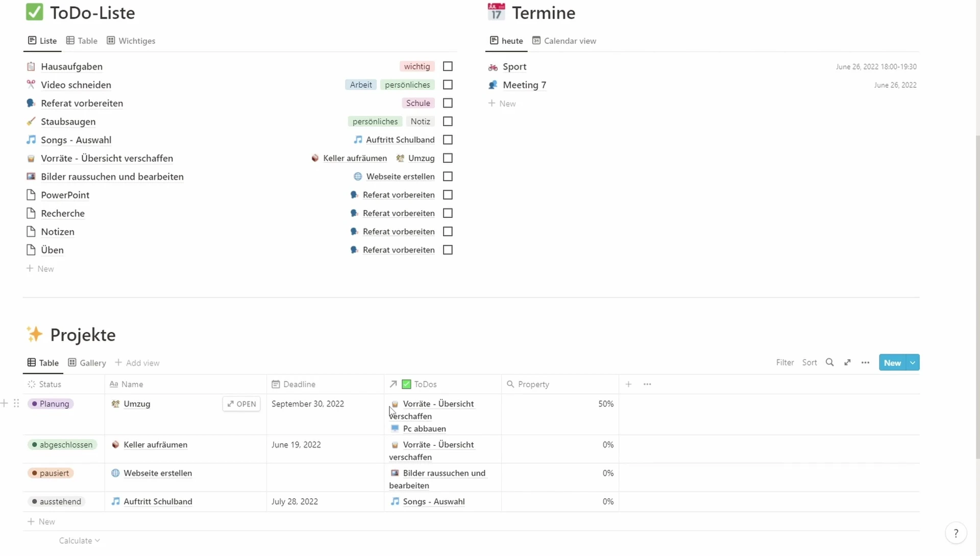This screenshot has width=980, height=556.
Task: Click the Arbeit tag on Video schneiden
Action: pyautogui.click(x=361, y=85)
